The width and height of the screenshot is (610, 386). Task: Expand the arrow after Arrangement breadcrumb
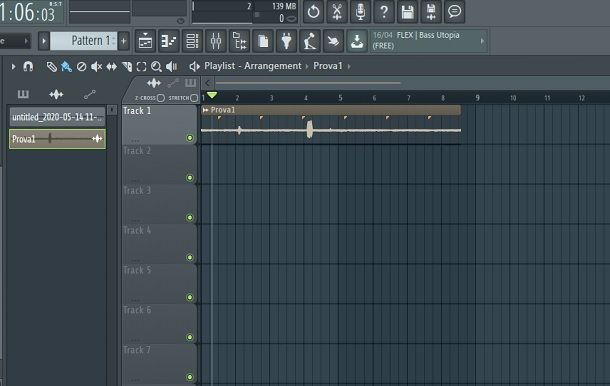pos(307,67)
